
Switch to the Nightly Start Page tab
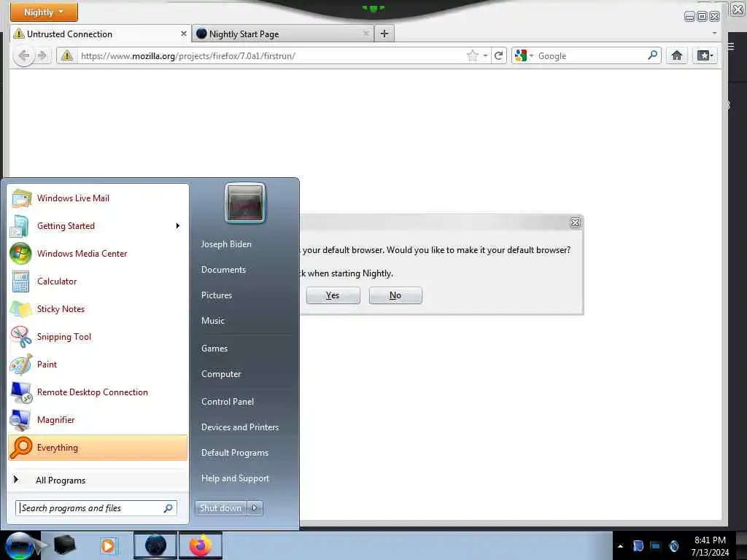(283, 34)
